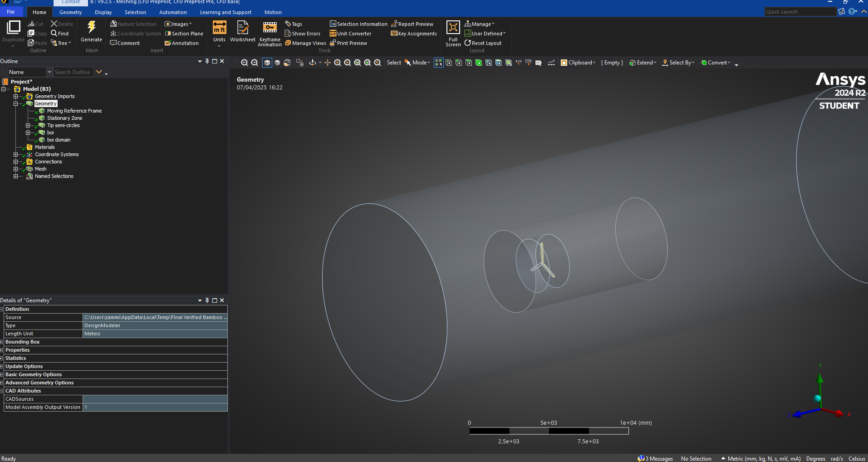This screenshot has width=868, height=462.
Task: Switch to the Display ribbon tab
Action: coord(103,12)
